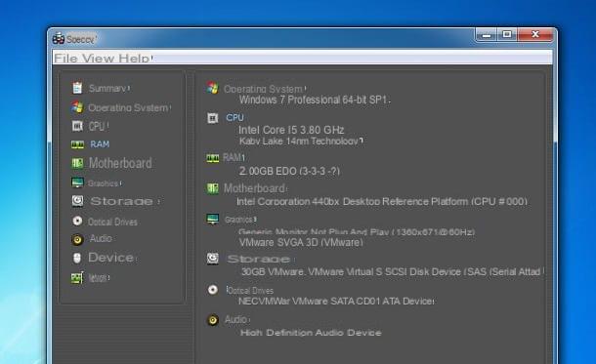Select Graphics in the sidebar list
The height and width of the screenshot is (364, 596).
pos(103,183)
